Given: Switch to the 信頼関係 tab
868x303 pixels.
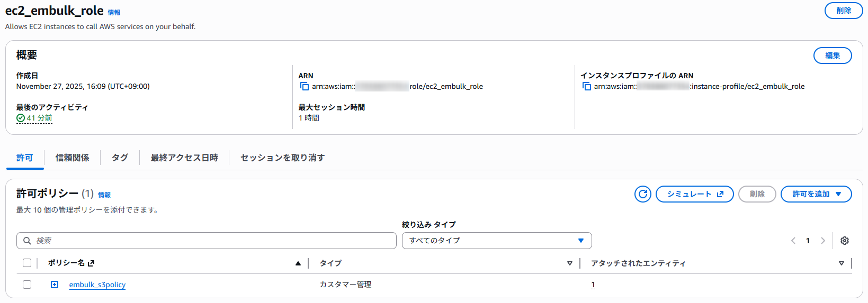Looking at the screenshot, I should [x=72, y=158].
